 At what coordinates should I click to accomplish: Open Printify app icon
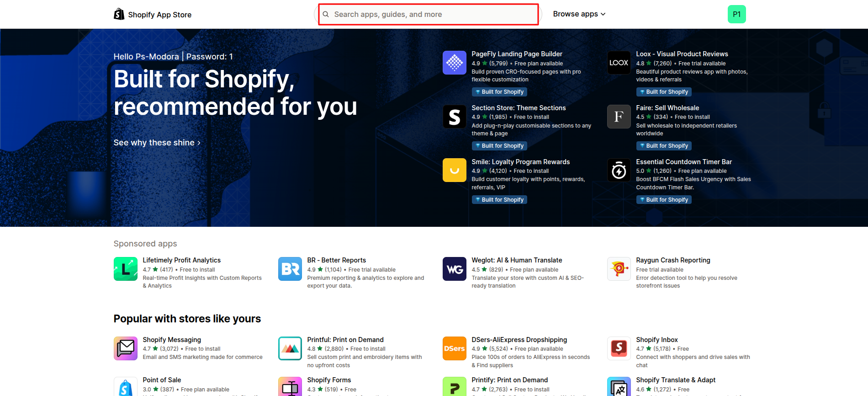click(454, 386)
